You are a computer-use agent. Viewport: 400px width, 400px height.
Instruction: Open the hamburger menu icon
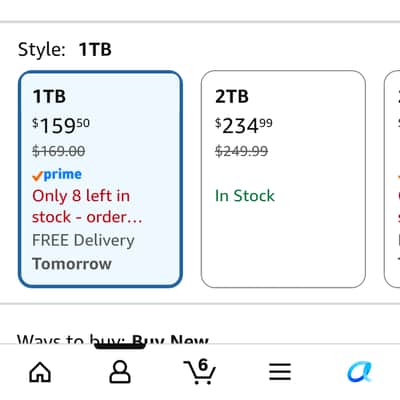point(280,372)
